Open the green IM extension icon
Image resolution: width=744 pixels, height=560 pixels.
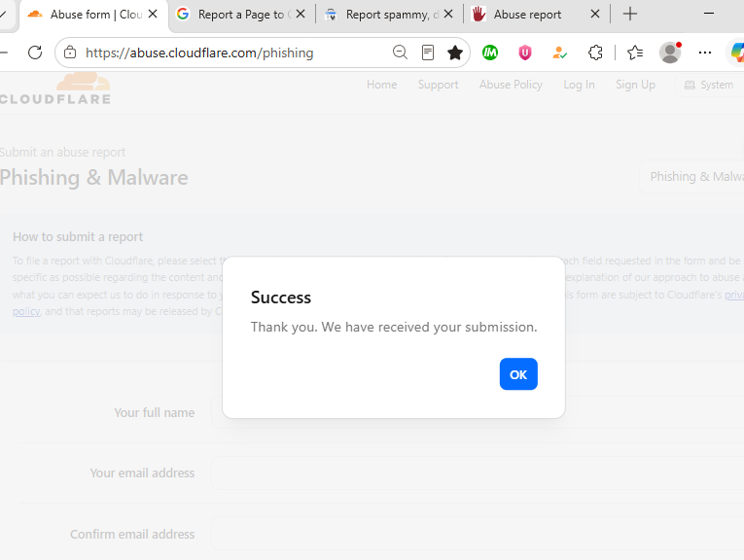[x=489, y=52]
